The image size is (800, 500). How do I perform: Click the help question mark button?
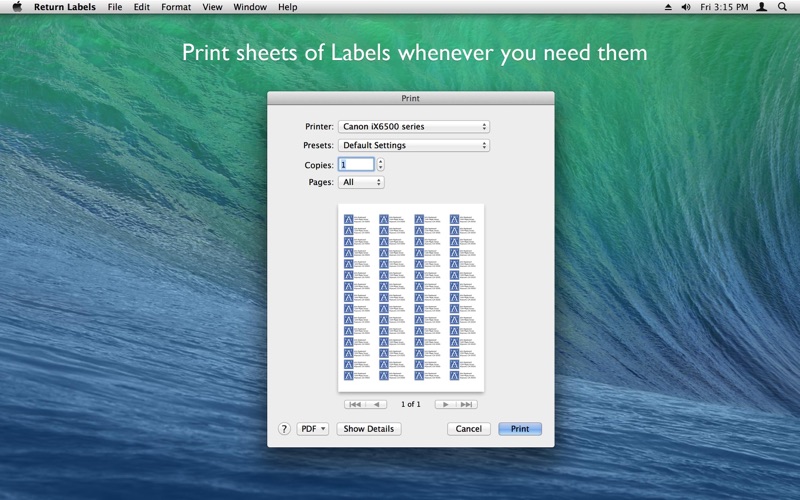[x=284, y=429]
